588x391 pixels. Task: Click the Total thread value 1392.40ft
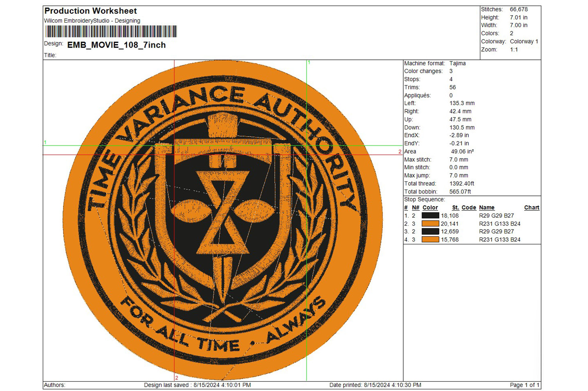pos(462,184)
